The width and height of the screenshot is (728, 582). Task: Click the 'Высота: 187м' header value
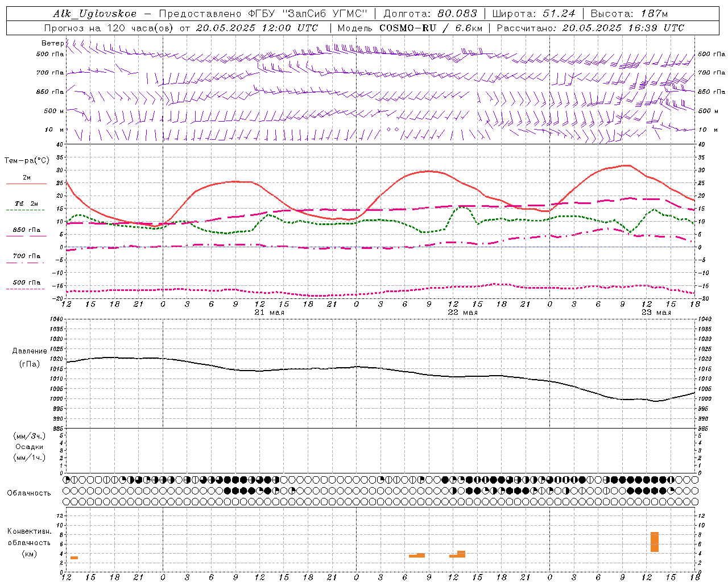pos(629,14)
